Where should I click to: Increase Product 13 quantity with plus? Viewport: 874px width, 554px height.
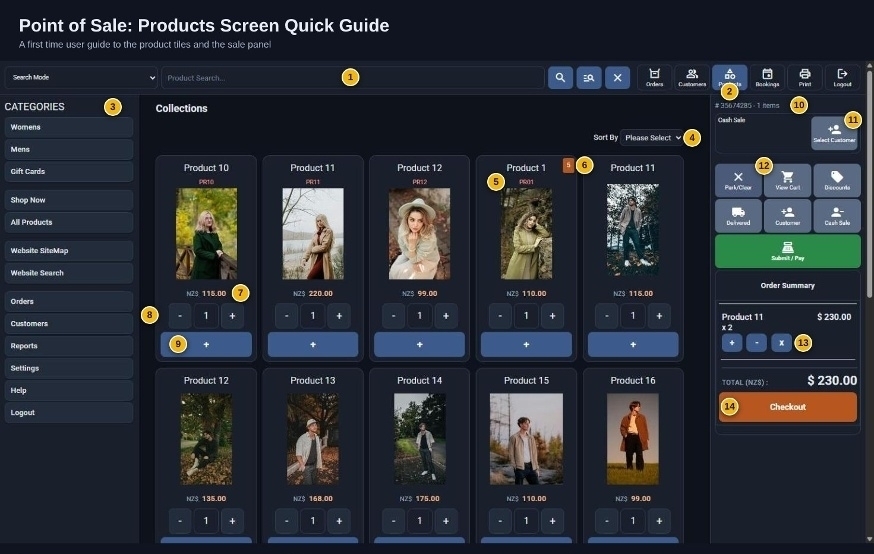pos(339,521)
